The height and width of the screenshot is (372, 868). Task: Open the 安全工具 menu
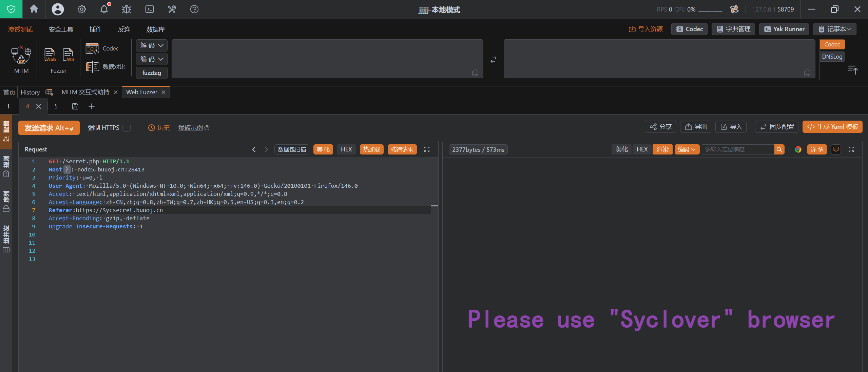[61, 29]
